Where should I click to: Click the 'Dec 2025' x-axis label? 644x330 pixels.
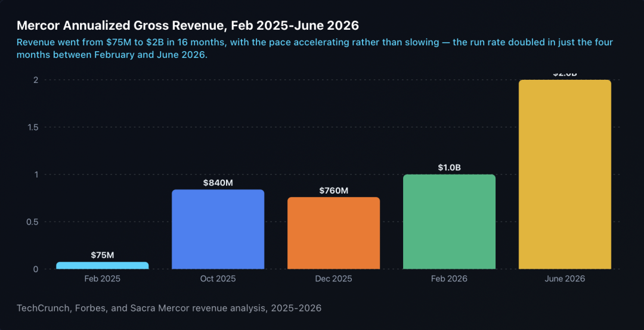pyautogui.click(x=333, y=279)
